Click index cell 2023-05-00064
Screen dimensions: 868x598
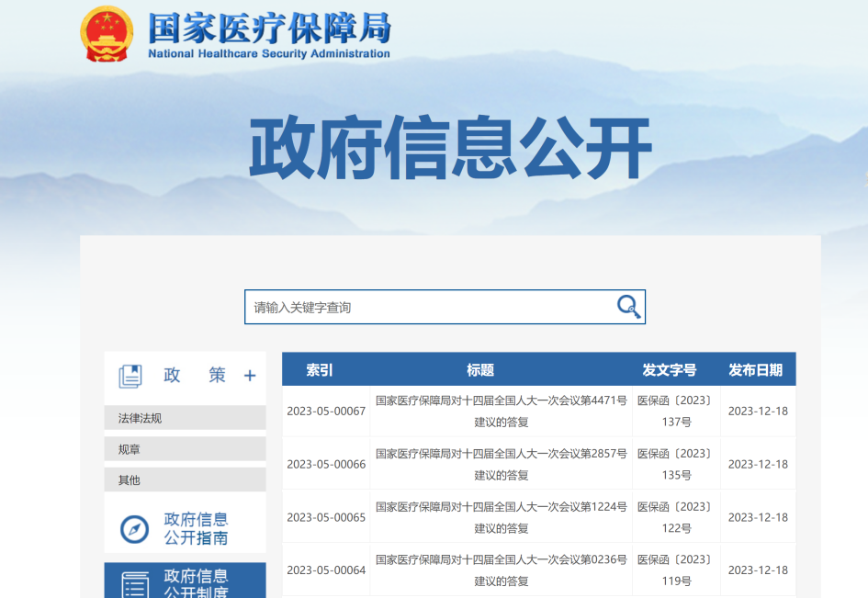coord(326,570)
